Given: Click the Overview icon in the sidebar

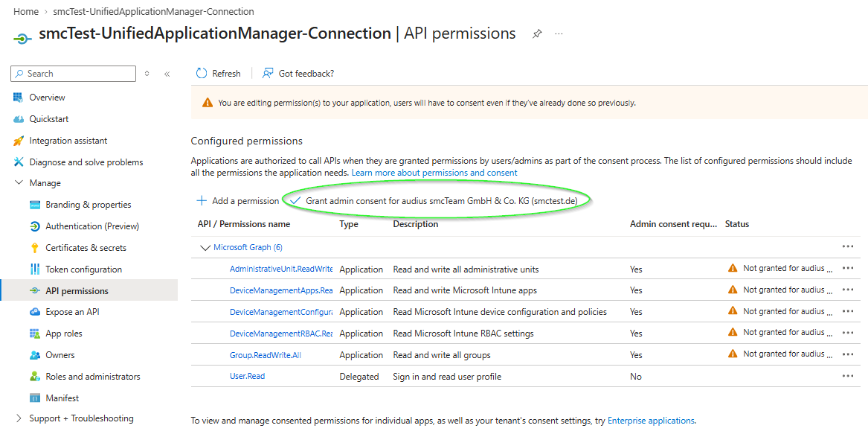Looking at the screenshot, I should tap(19, 98).
